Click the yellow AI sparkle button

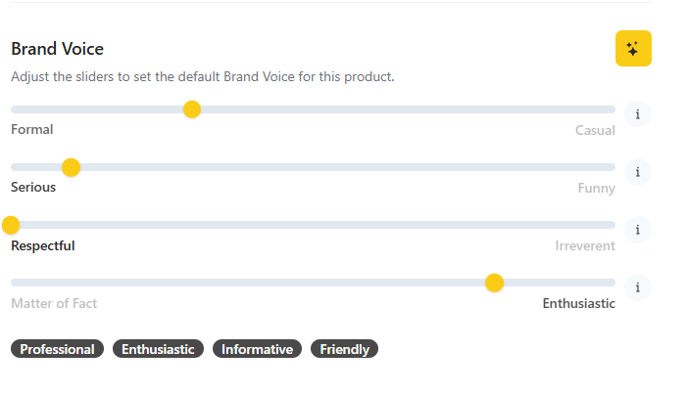[x=633, y=48]
